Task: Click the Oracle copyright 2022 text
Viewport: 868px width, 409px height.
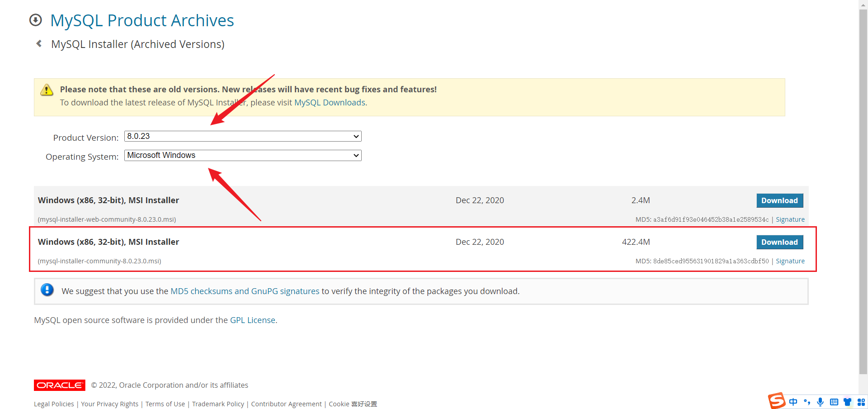Action: [170, 385]
